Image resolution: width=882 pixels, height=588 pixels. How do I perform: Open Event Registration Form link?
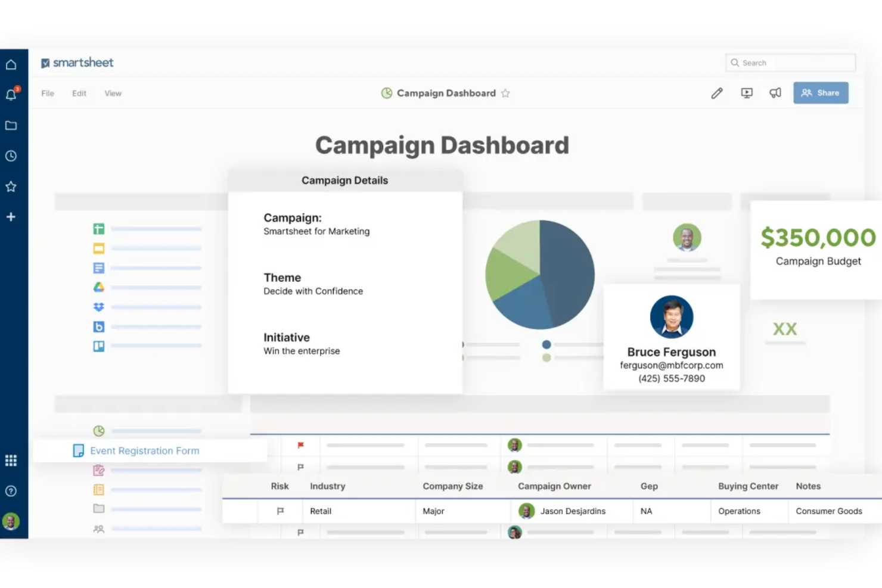pos(145,451)
